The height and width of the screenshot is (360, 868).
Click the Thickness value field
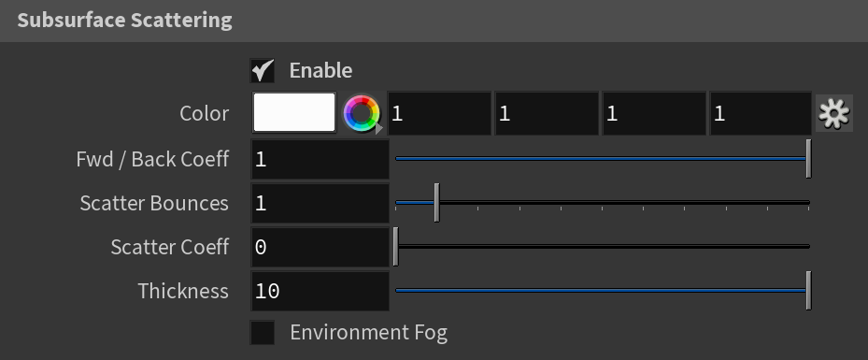click(320, 291)
